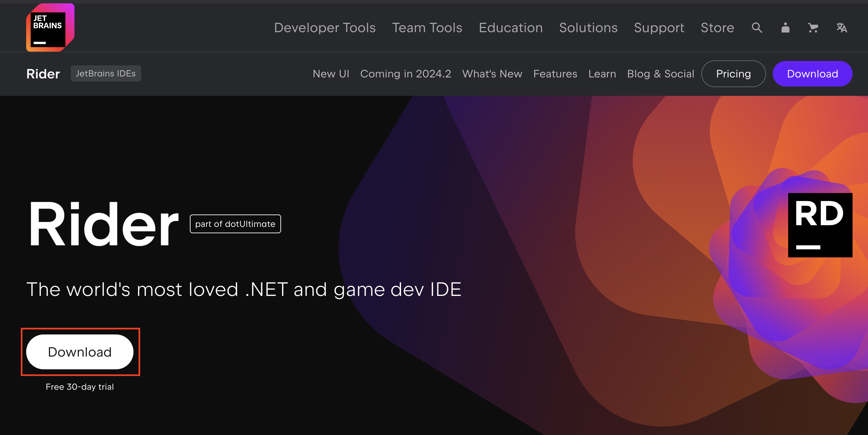Go to the Store menu item
This screenshot has height=435, width=868.
tap(717, 27)
